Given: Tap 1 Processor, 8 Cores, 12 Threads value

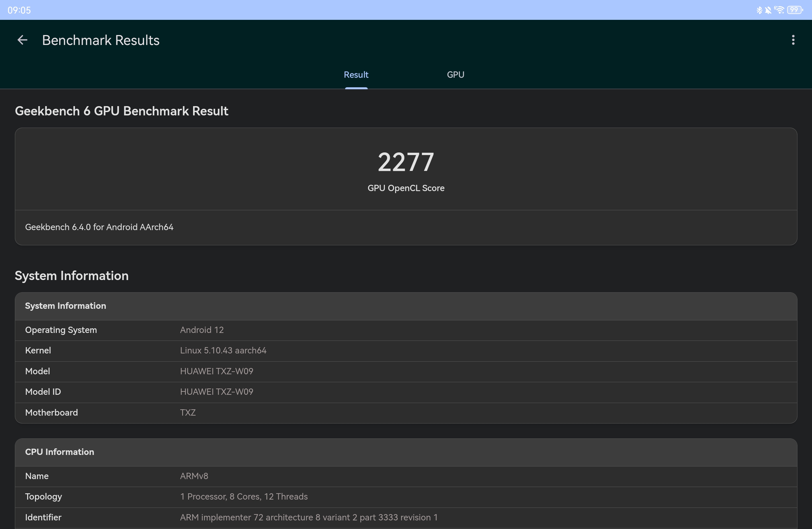Looking at the screenshot, I should click(244, 497).
